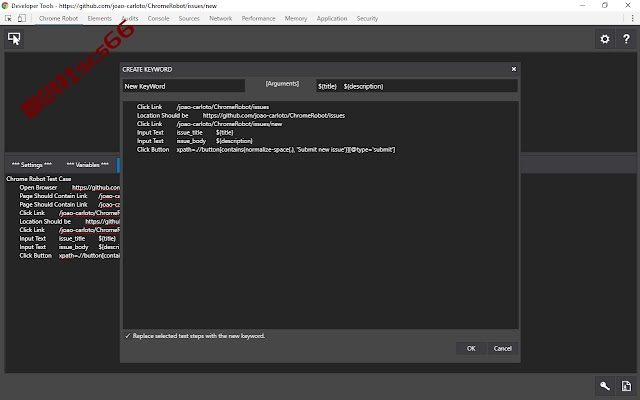
Task: Minimize the Developer Tools window
Action: point(582,5)
